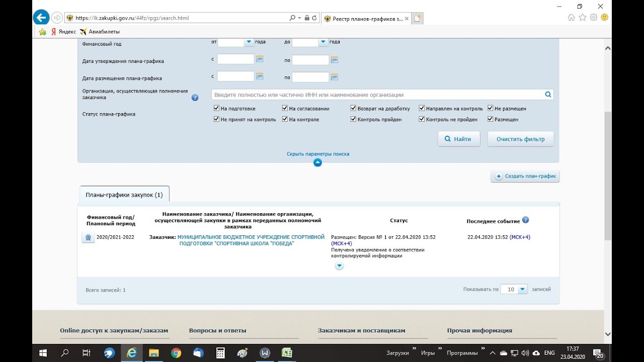This screenshot has height=362, width=644.
Task: Expand Загрузки toolbar chevron in taskbar
Action: point(415,348)
